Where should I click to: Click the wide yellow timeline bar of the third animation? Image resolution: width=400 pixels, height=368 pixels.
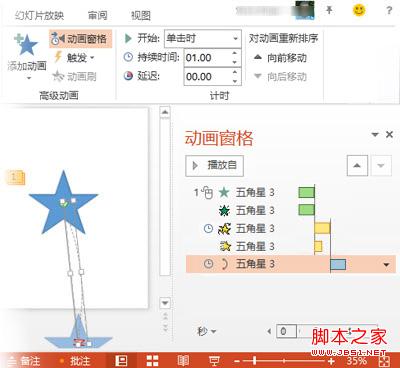pos(322,228)
